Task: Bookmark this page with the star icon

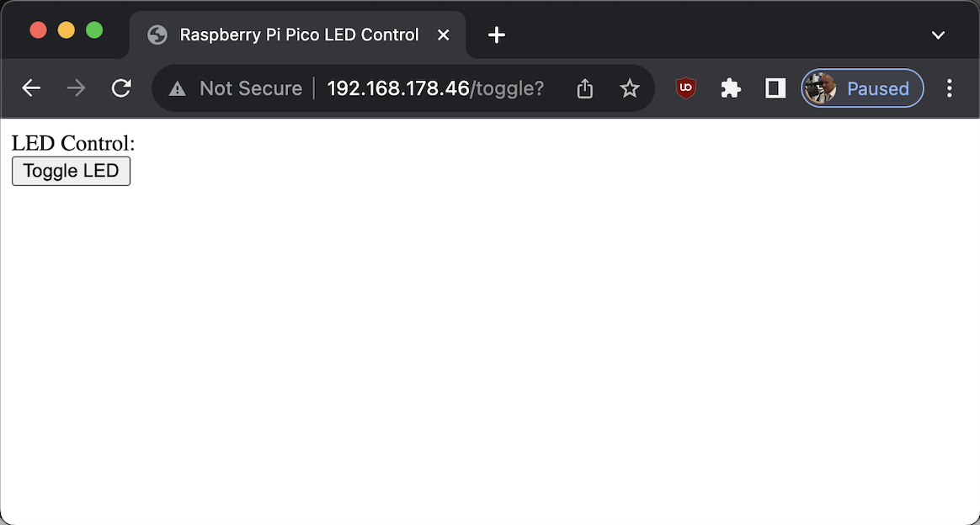Action: [x=630, y=88]
